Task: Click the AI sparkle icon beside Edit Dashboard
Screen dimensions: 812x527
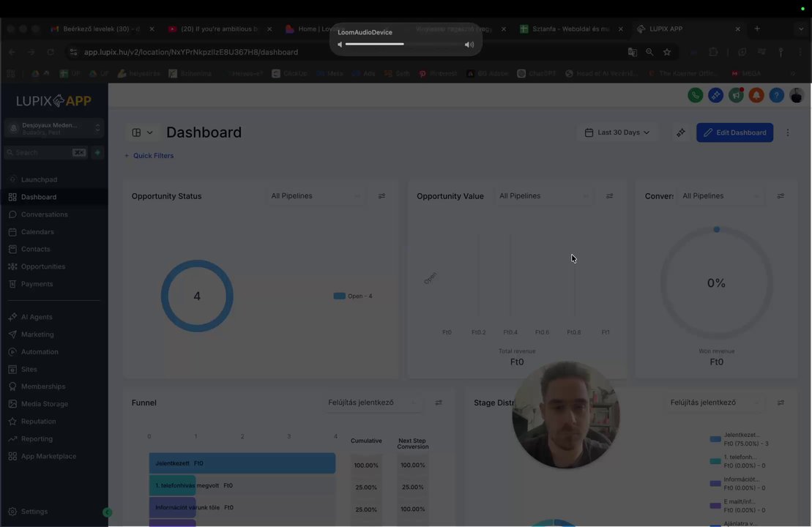Action: 680,132
